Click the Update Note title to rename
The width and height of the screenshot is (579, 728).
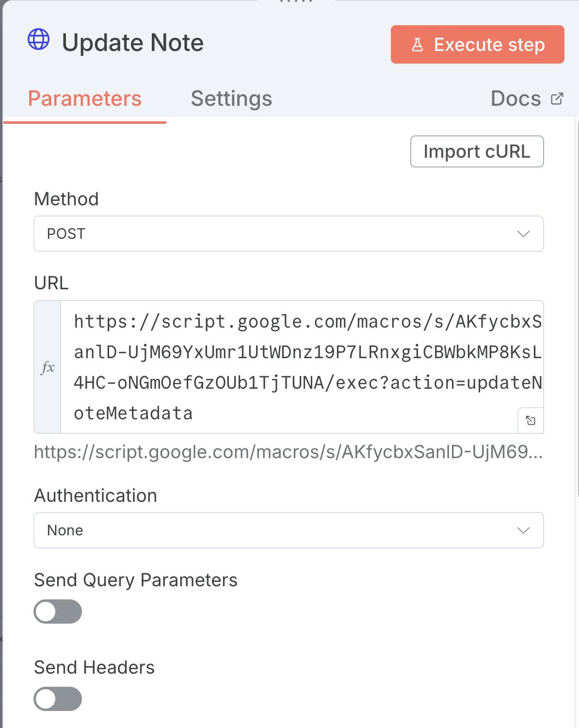pyautogui.click(x=133, y=43)
